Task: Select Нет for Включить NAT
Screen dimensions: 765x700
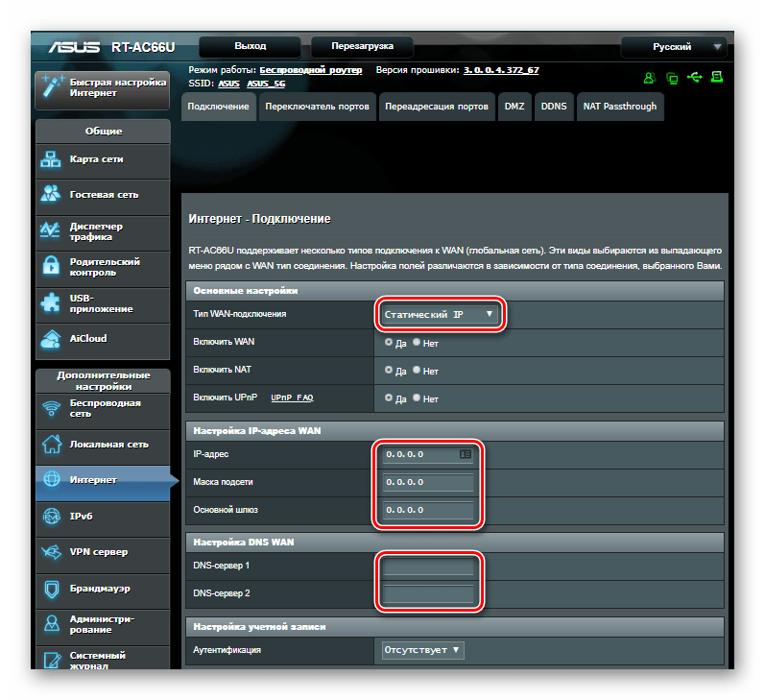Action: pos(417,370)
